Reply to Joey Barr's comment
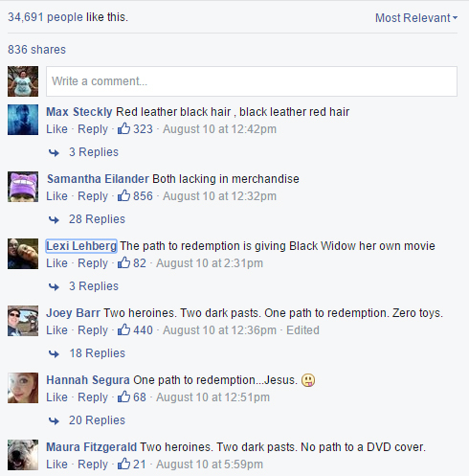 93,330
